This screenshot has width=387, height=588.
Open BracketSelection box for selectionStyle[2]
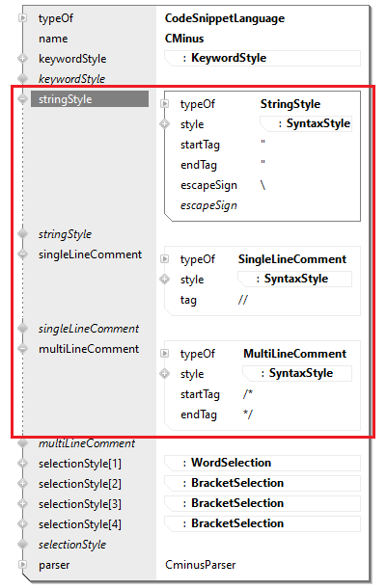tap(263, 483)
